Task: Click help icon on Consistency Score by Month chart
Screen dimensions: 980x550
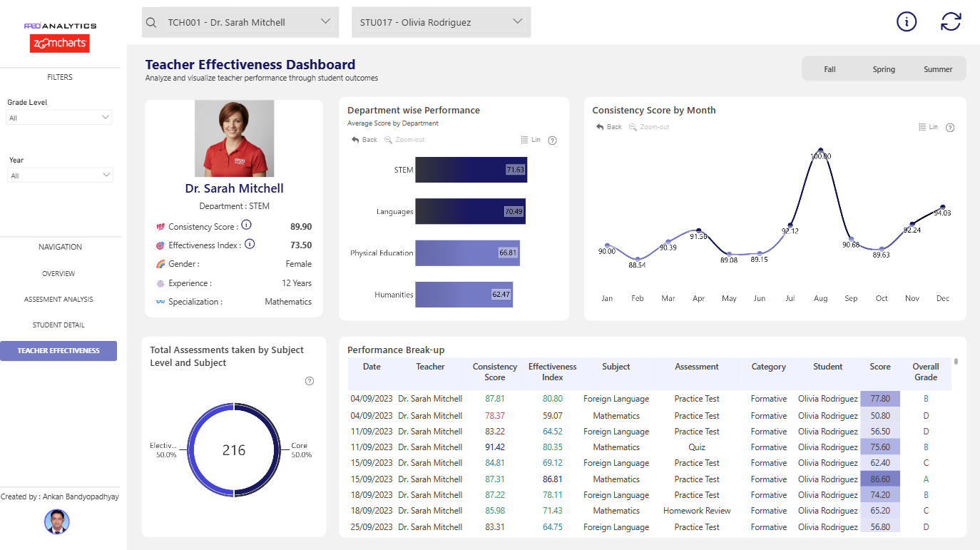Action: [x=950, y=128]
